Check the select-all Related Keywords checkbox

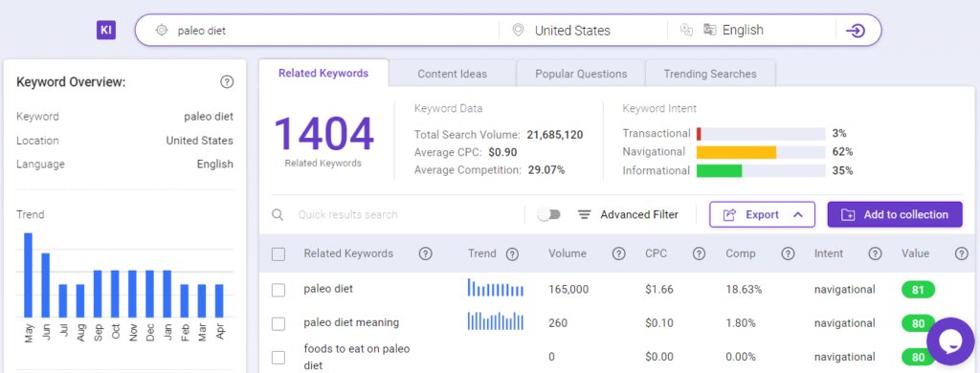(x=278, y=254)
